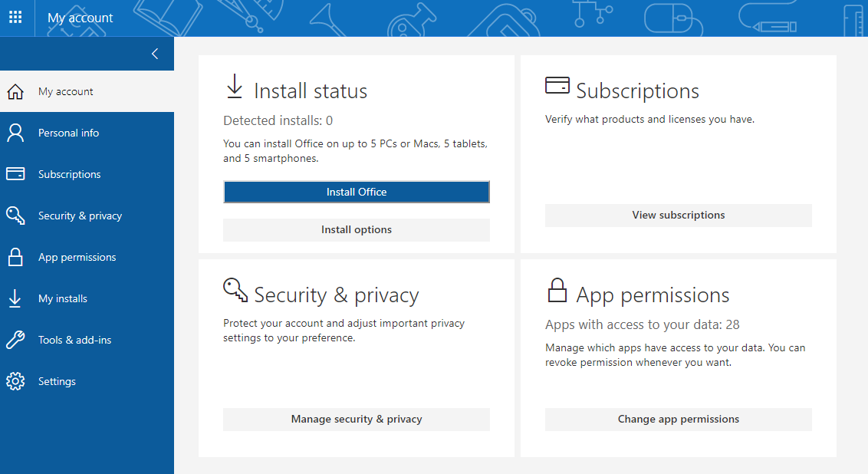Screen dimensions: 868x474
Task: Select My account in the sidebar
Action: [x=87, y=91]
